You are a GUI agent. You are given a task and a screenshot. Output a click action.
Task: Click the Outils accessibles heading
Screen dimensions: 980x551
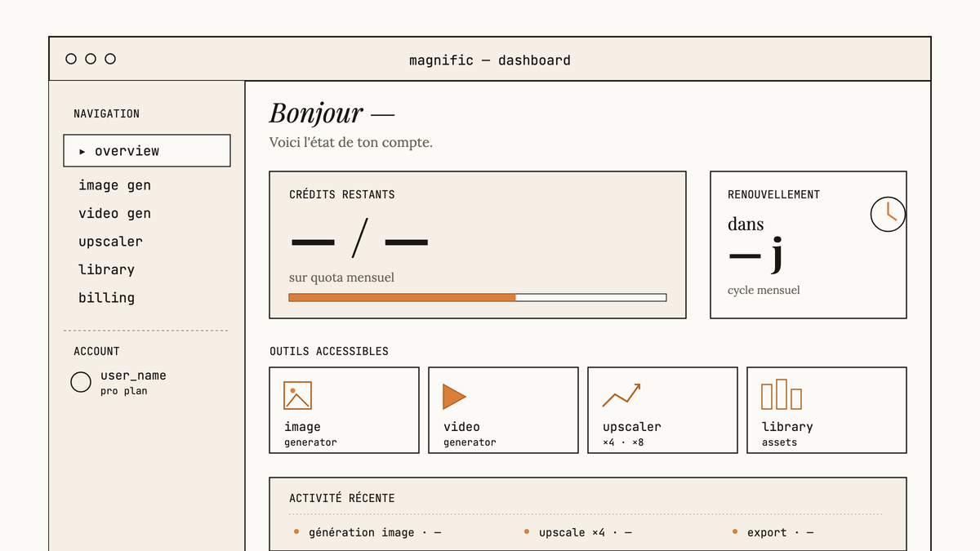click(x=329, y=351)
